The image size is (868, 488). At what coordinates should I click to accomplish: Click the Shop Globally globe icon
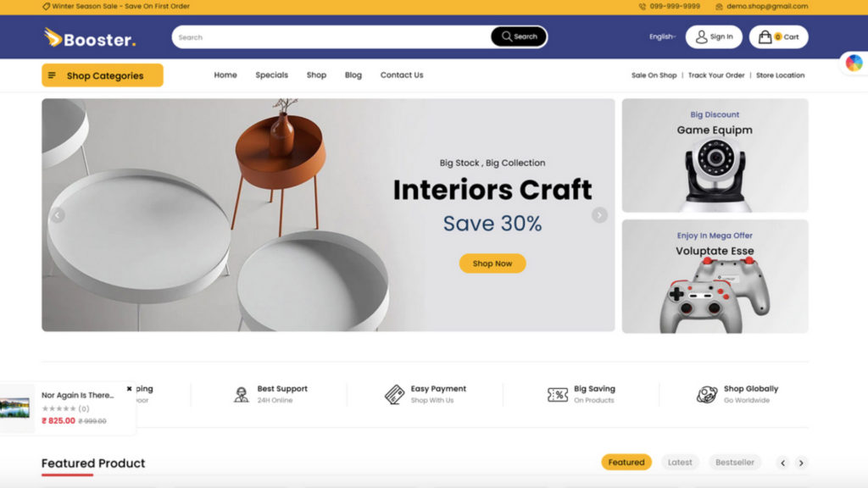[707, 395]
